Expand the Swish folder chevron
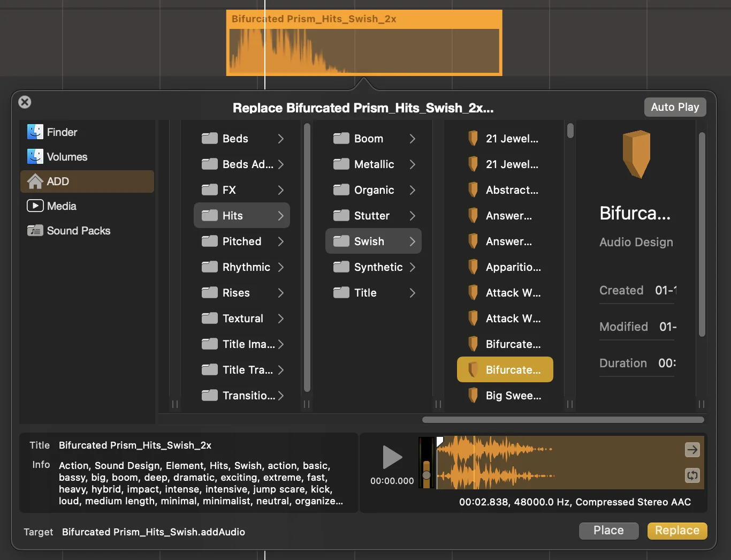The image size is (731, 560). 413,241
